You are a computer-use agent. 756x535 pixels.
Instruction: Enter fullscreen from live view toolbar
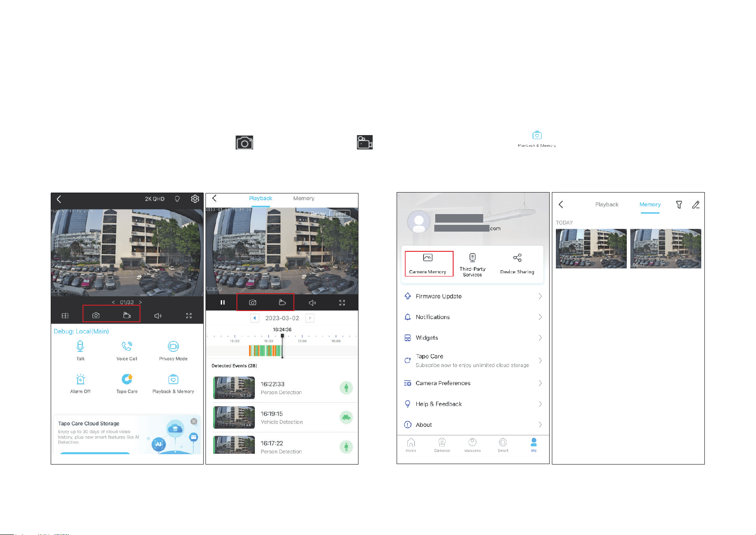point(189,316)
